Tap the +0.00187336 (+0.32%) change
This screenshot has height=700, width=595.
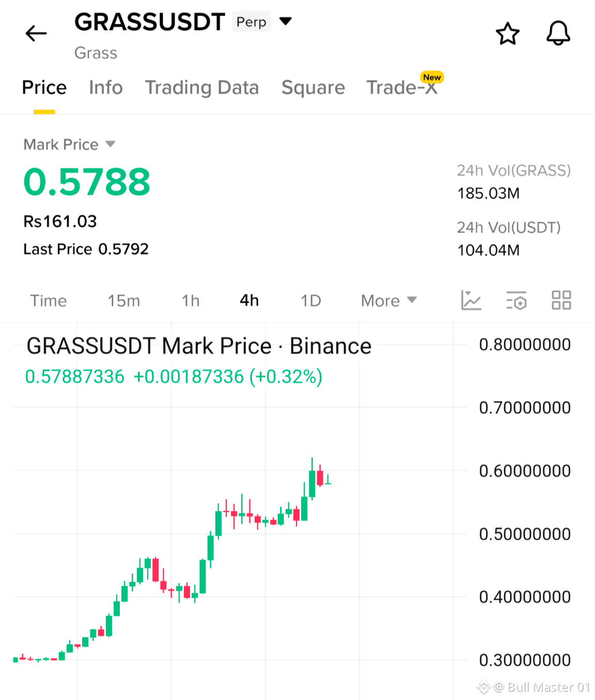(x=228, y=377)
